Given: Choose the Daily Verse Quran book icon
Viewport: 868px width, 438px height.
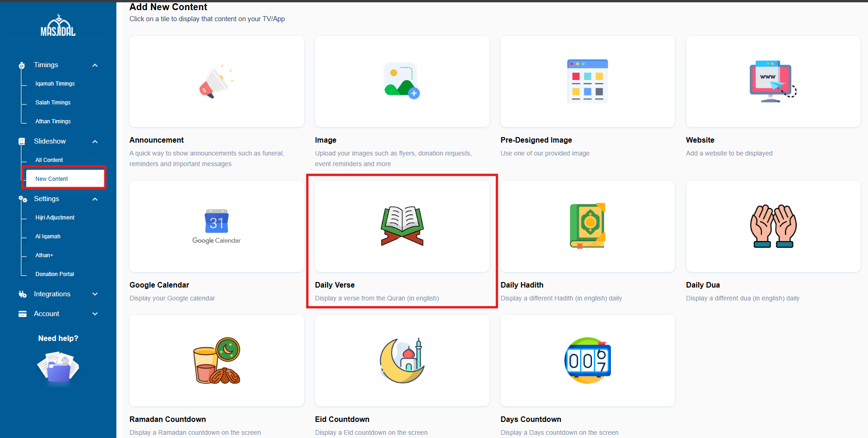Looking at the screenshot, I should (402, 226).
